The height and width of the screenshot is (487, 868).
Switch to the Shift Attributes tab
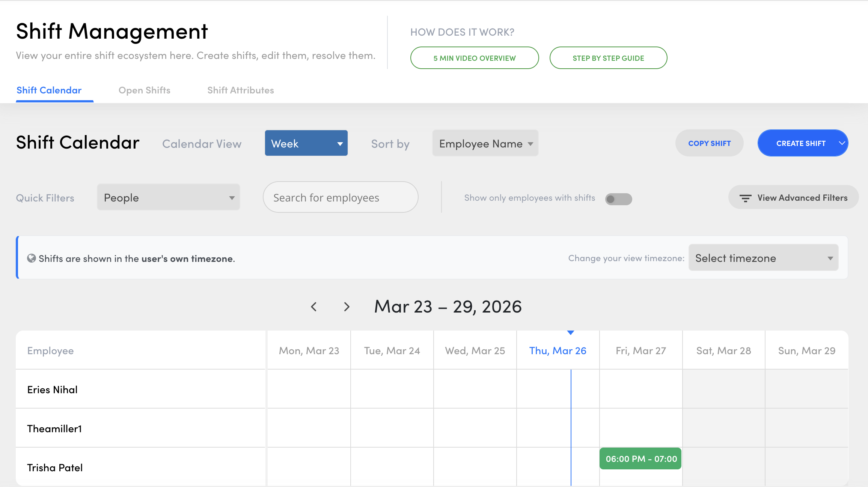click(240, 90)
